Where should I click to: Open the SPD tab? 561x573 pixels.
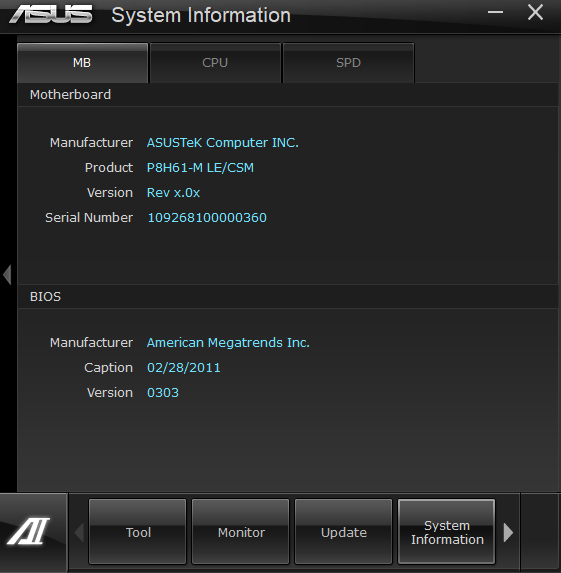[348, 63]
